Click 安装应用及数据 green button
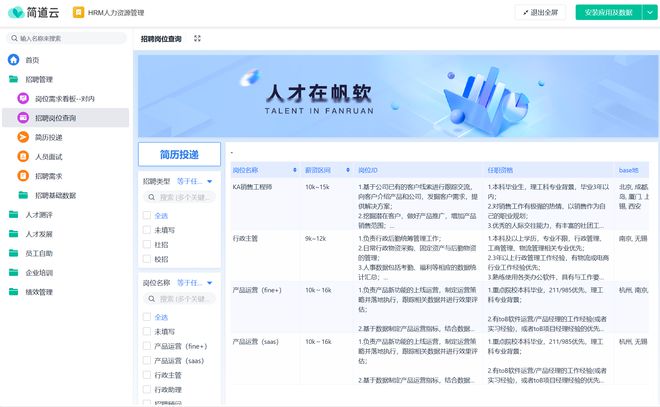This screenshot has height=407, width=660. click(609, 13)
